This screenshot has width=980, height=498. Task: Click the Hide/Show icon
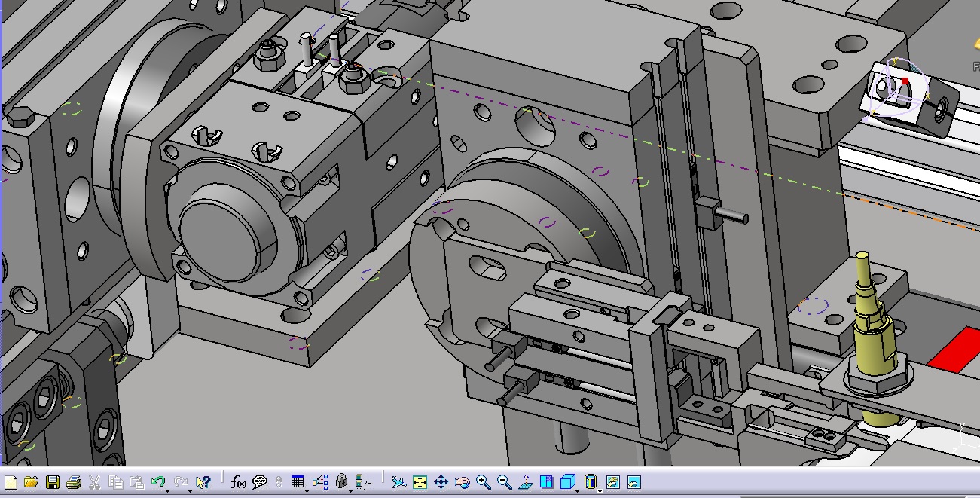tap(612, 482)
